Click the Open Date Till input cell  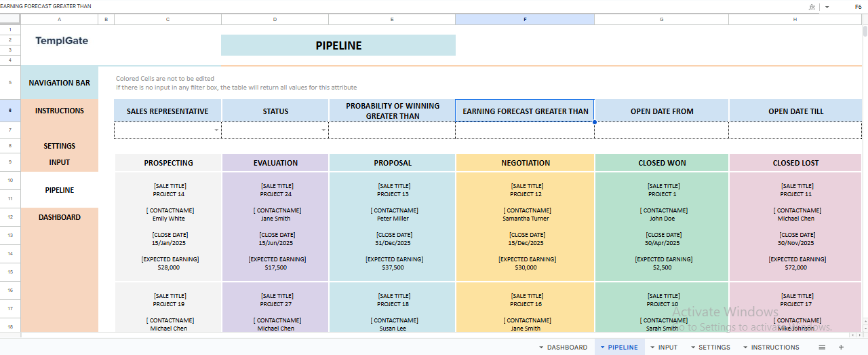tap(795, 130)
